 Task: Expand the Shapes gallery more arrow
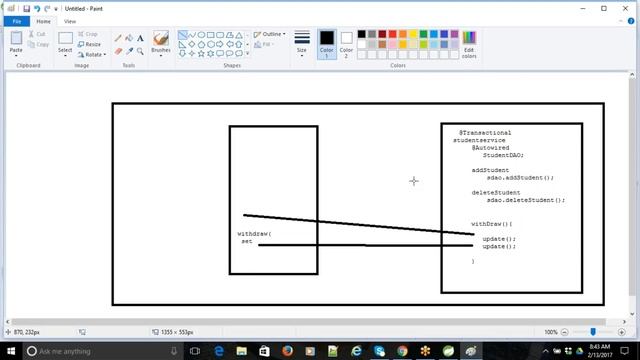[x=247, y=53]
